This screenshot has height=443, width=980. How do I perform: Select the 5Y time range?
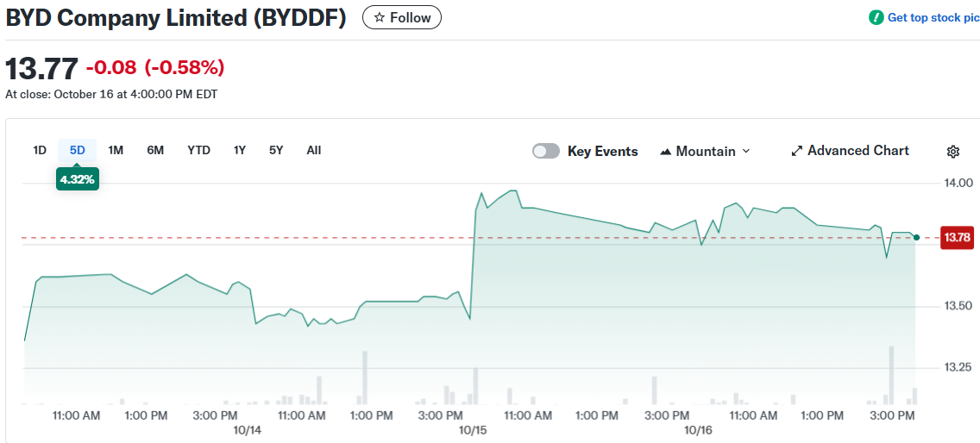(x=276, y=150)
